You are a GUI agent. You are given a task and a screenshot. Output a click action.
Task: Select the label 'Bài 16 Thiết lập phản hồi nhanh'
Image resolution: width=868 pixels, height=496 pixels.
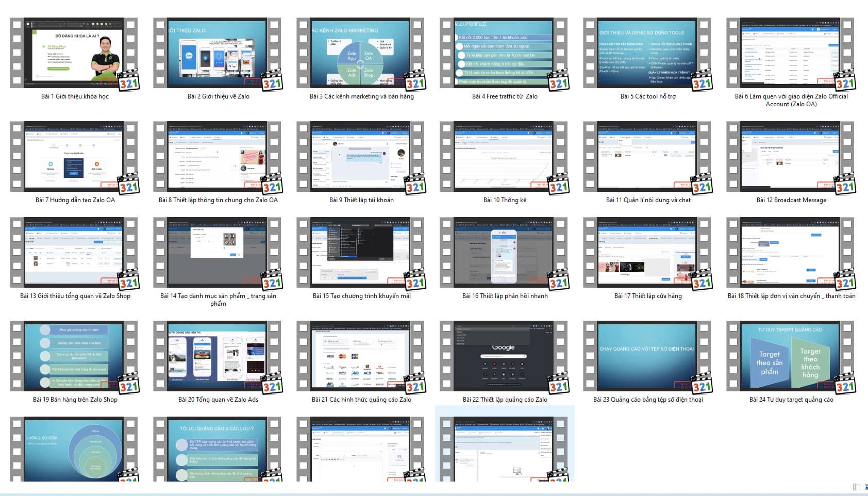505,296
